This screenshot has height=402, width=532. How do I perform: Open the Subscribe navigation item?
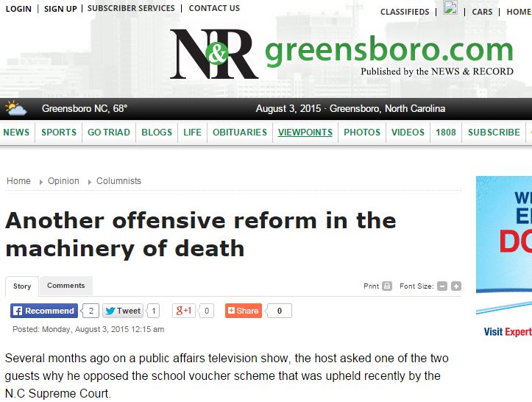coord(494,133)
